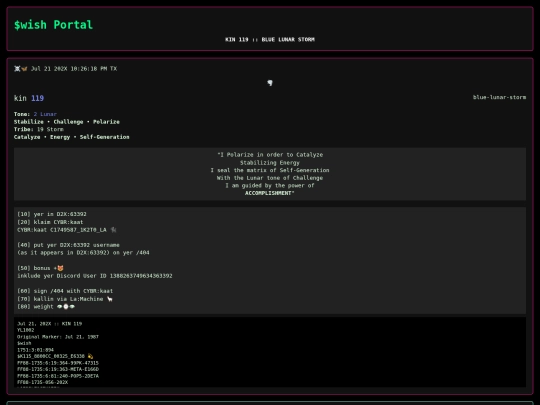Click the log line ending in META-E166D

(x=58, y=369)
